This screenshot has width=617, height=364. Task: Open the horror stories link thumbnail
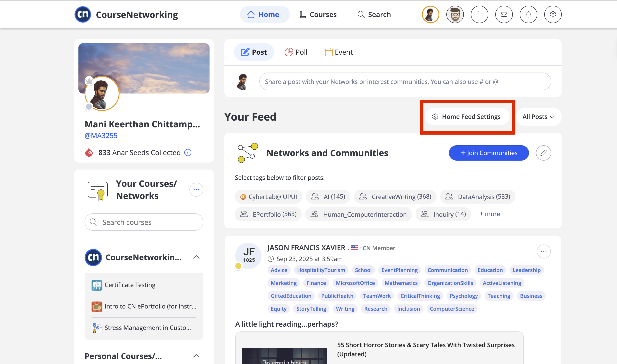(284, 356)
